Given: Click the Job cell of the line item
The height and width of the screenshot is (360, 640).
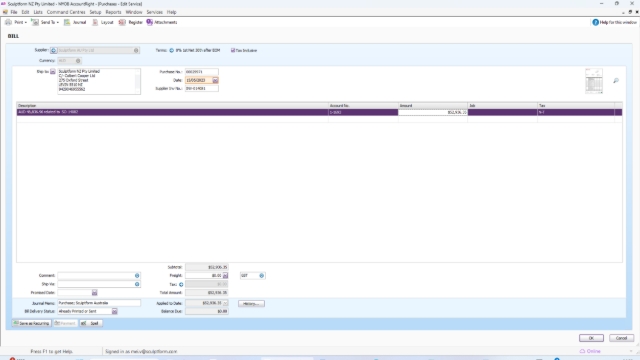Looking at the screenshot, I should pyautogui.click(x=502, y=112).
